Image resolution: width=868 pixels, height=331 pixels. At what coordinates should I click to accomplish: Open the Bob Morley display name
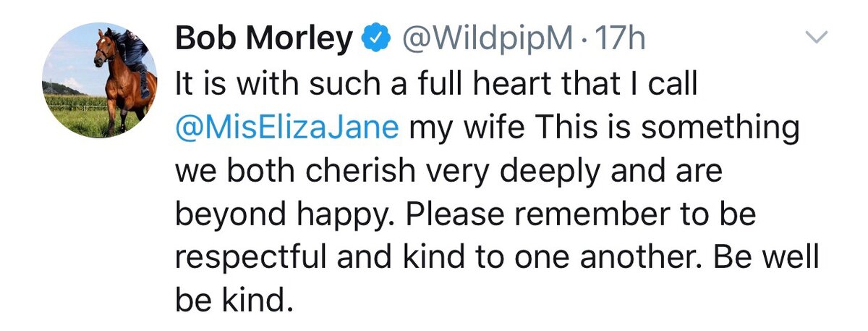pyautogui.click(x=264, y=38)
